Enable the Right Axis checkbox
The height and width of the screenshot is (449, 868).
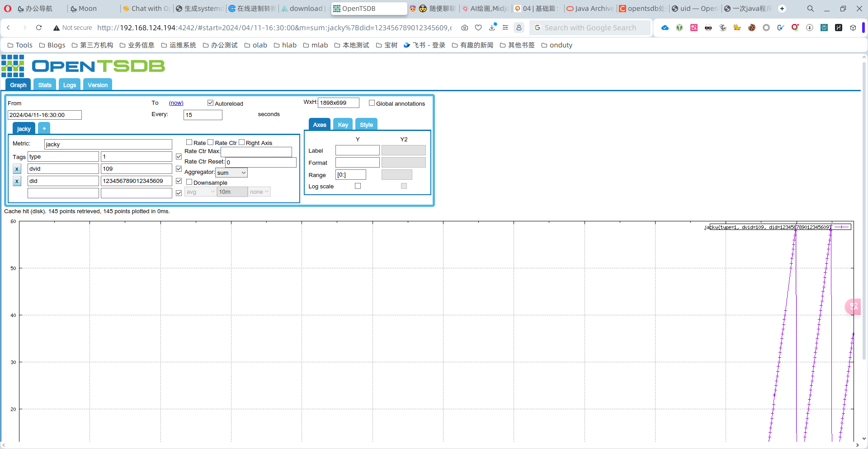pos(242,142)
